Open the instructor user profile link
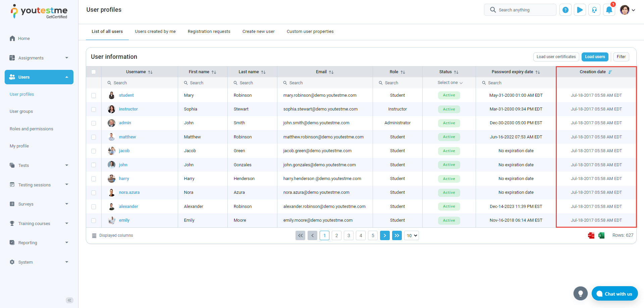Screen dimensions: 644x308 point(128,109)
